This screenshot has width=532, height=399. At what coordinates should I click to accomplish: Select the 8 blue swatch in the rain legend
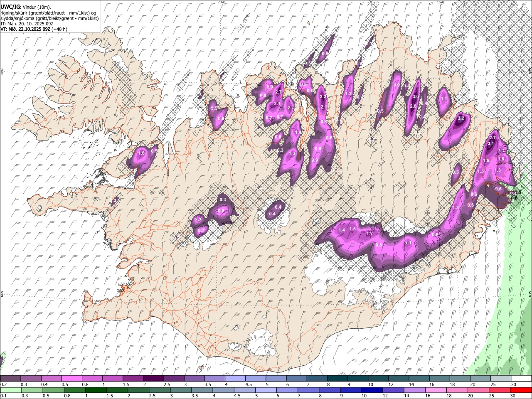click(329, 390)
